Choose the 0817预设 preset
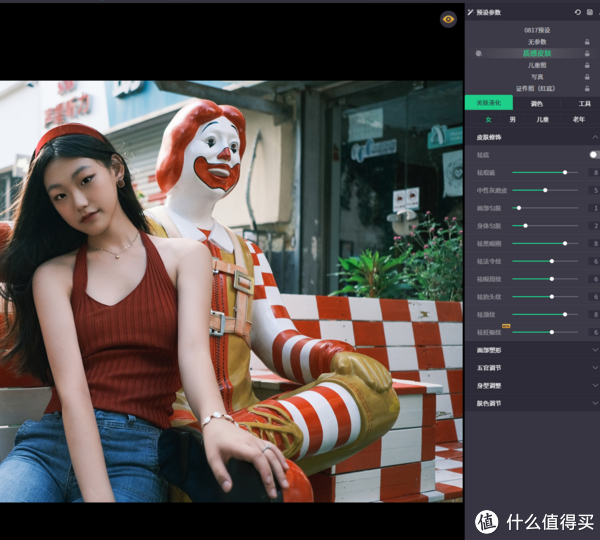The height and width of the screenshot is (540, 600). click(x=537, y=30)
